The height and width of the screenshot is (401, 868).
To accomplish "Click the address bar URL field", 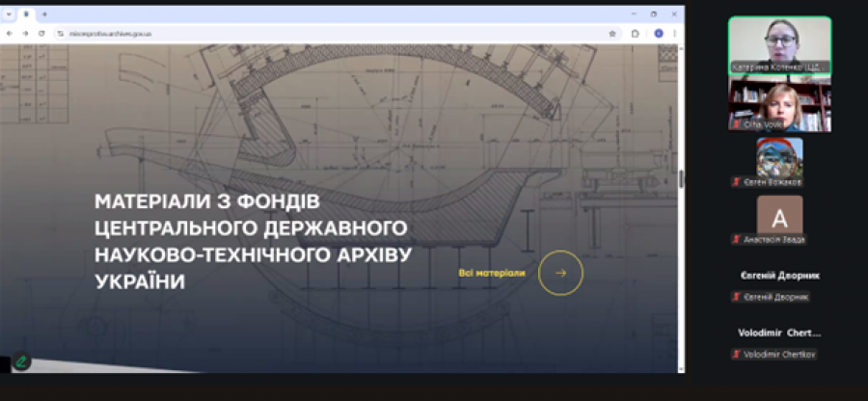I will tap(289, 33).
